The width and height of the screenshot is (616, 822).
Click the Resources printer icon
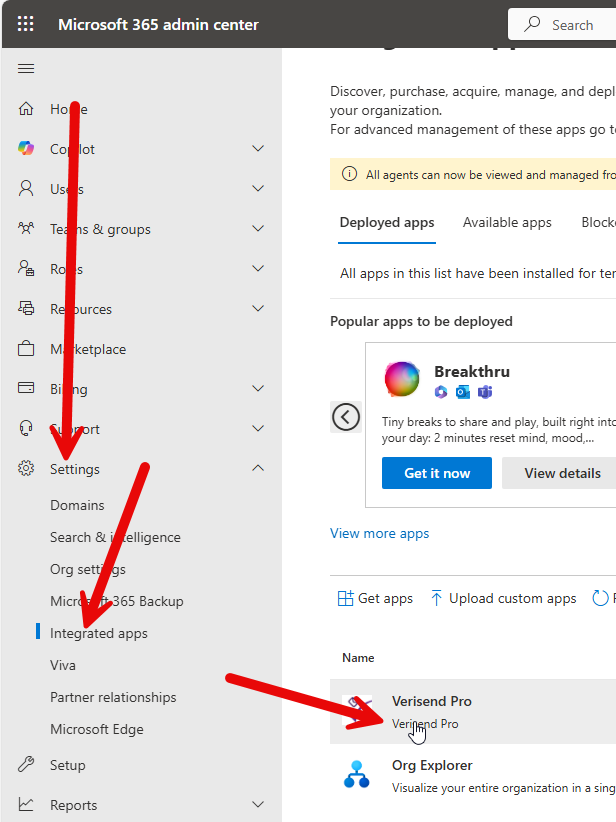coord(26,308)
